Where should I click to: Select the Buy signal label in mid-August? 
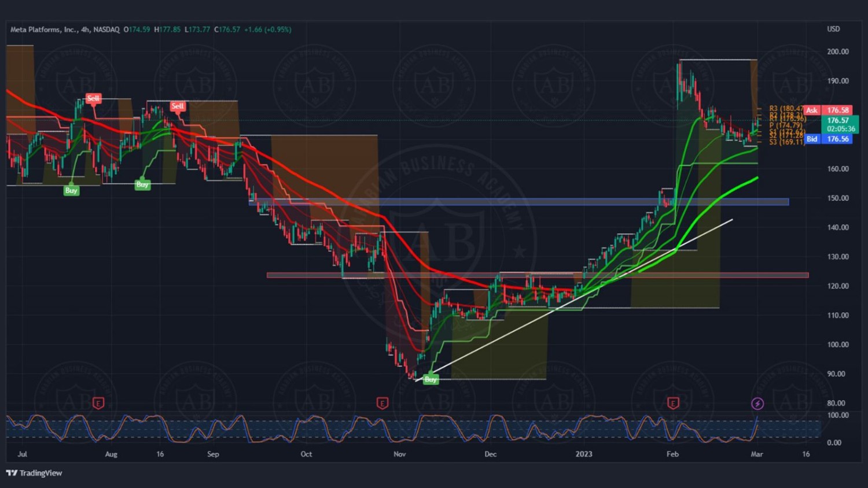click(142, 184)
